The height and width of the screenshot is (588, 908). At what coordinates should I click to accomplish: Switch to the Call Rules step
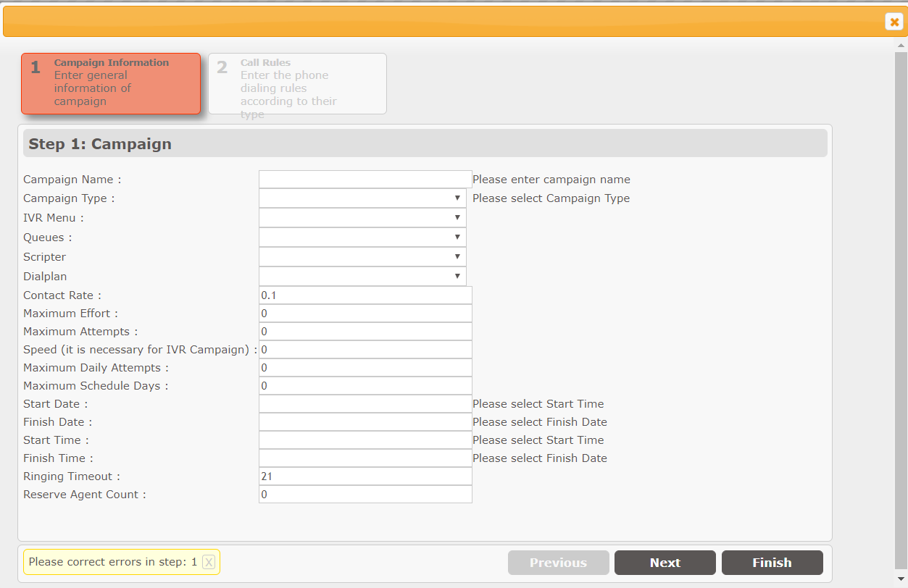pyautogui.click(x=297, y=83)
